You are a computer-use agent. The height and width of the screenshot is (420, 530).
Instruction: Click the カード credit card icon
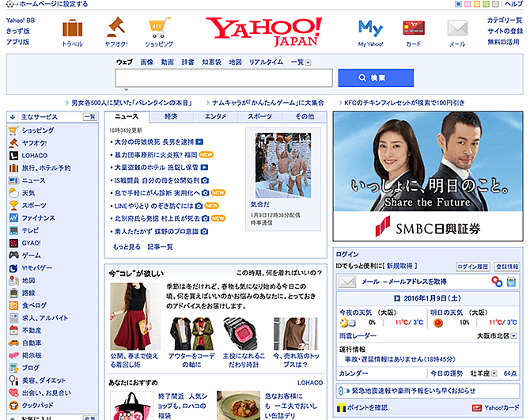[x=413, y=28]
